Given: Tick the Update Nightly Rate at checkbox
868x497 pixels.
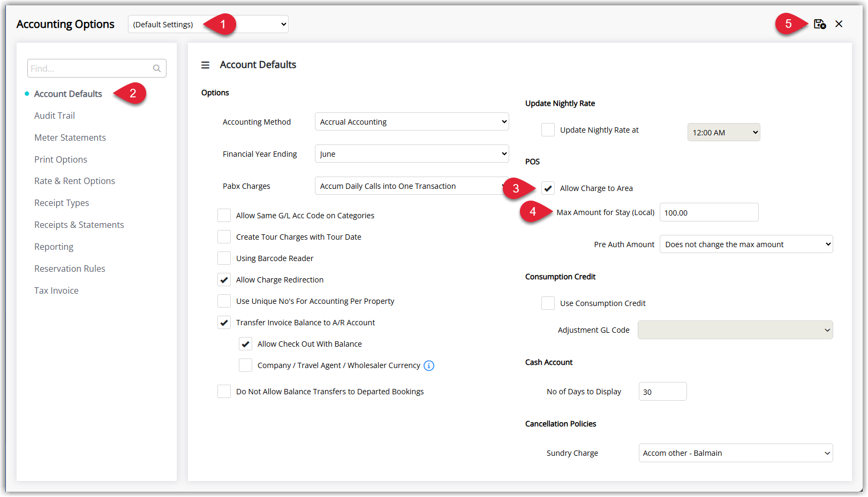Looking at the screenshot, I should pos(548,130).
